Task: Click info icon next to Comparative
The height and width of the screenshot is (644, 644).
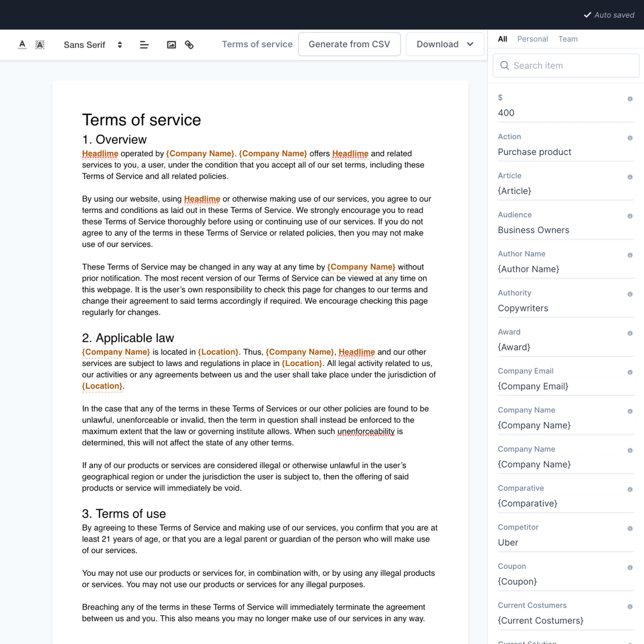Action: pos(630,489)
